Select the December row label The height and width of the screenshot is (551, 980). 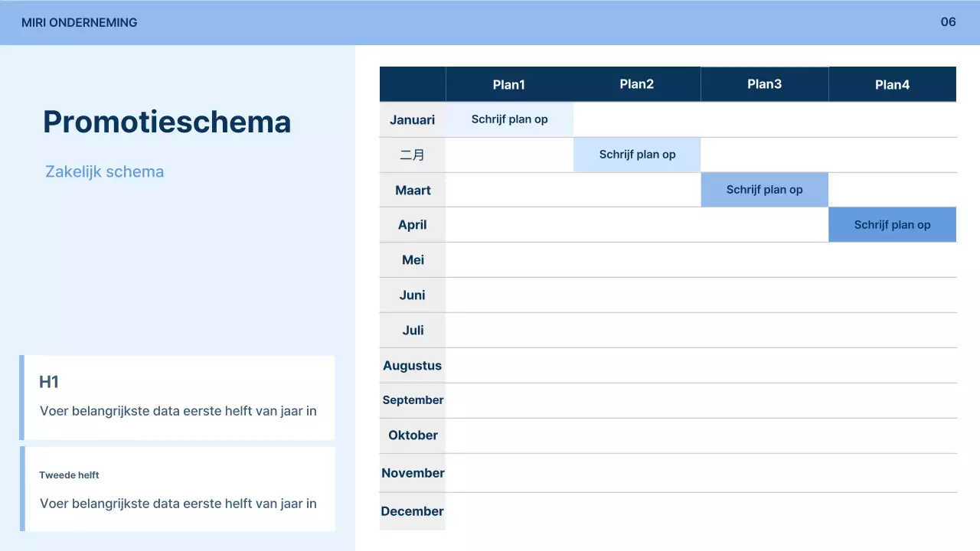tap(412, 511)
